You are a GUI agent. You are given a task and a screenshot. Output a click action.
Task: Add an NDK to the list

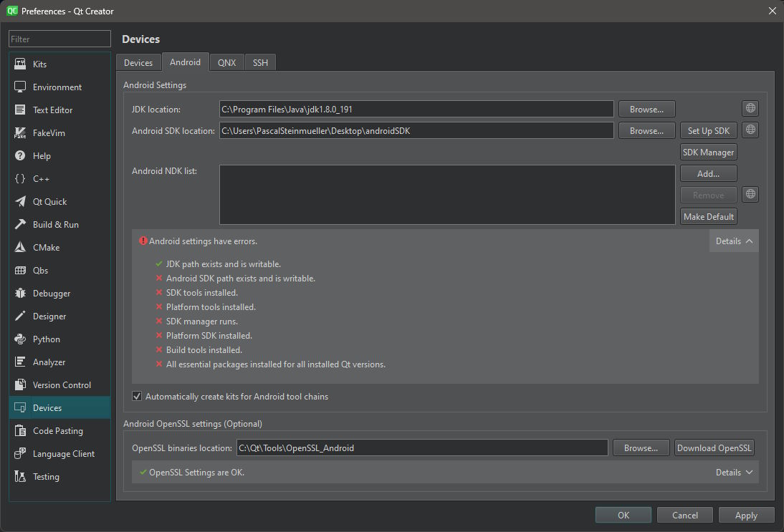click(x=709, y=173)
